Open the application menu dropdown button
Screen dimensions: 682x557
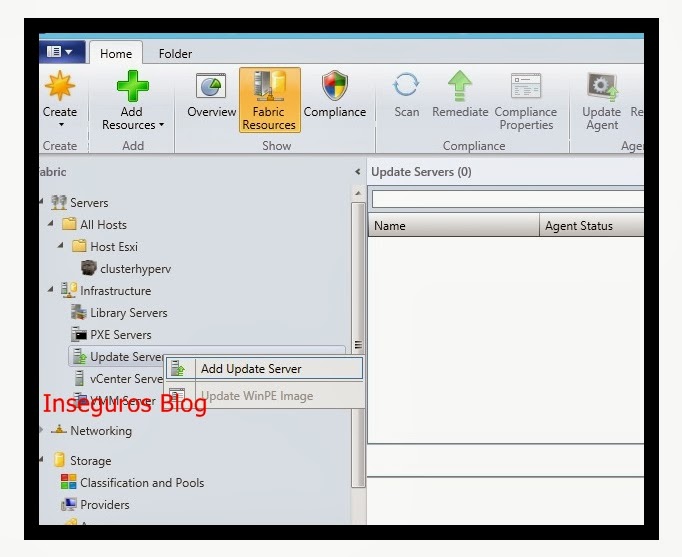pyautogui.click(x=59, y=51)
